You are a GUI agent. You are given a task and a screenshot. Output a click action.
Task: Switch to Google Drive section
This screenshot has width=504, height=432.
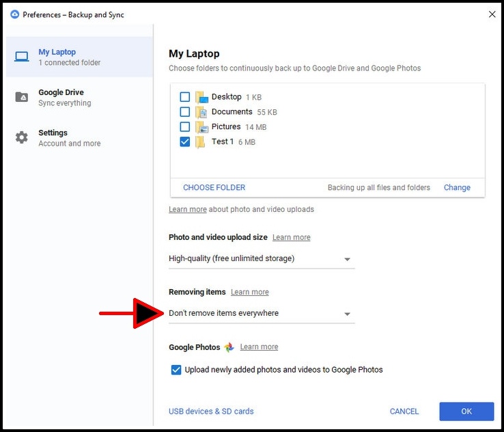[x=79, y=97]
